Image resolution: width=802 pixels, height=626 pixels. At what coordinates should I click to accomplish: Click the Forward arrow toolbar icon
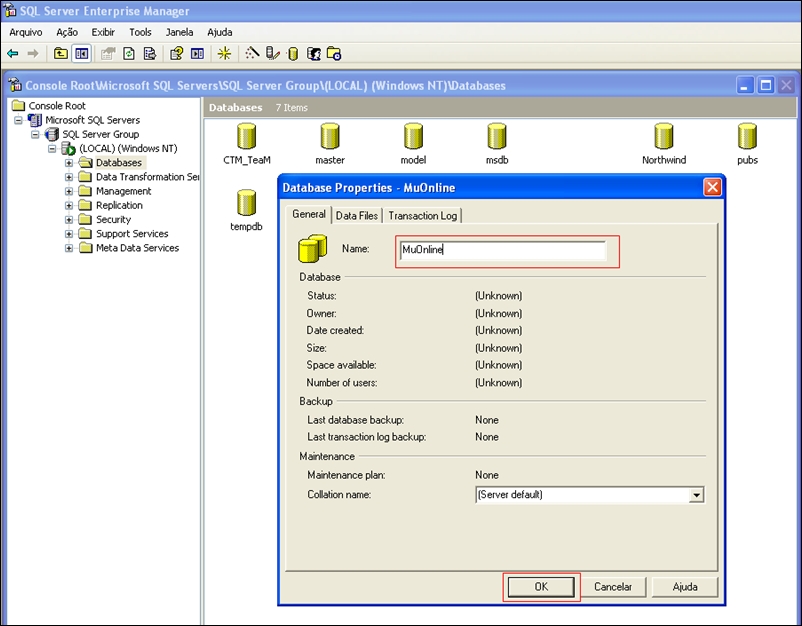[x=33, y=54]
